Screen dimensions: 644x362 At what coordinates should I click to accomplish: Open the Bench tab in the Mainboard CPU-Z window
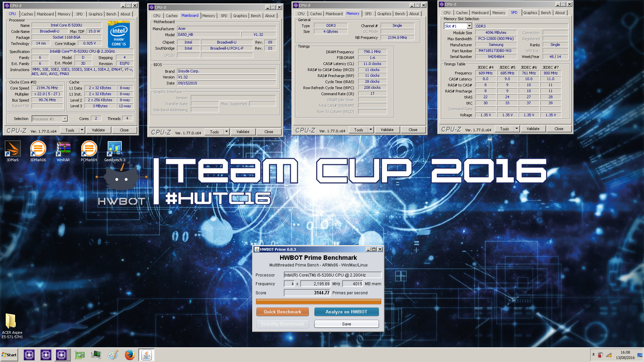256,16
